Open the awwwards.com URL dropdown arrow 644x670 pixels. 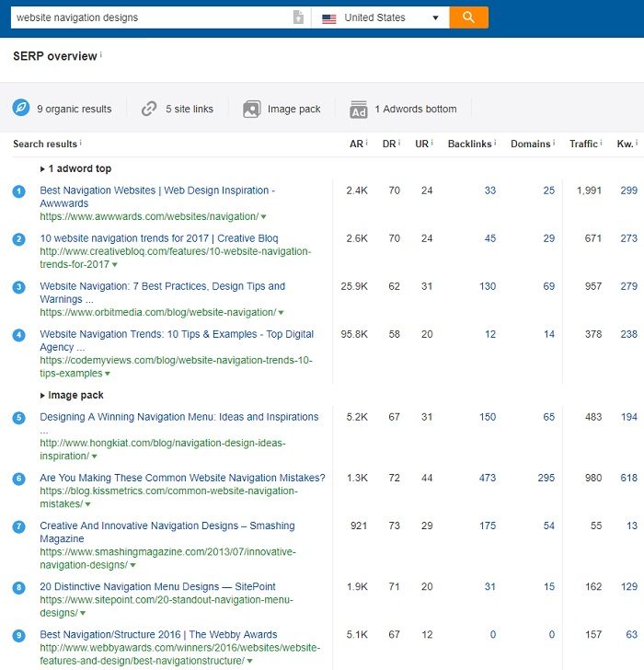pos(263,217)
